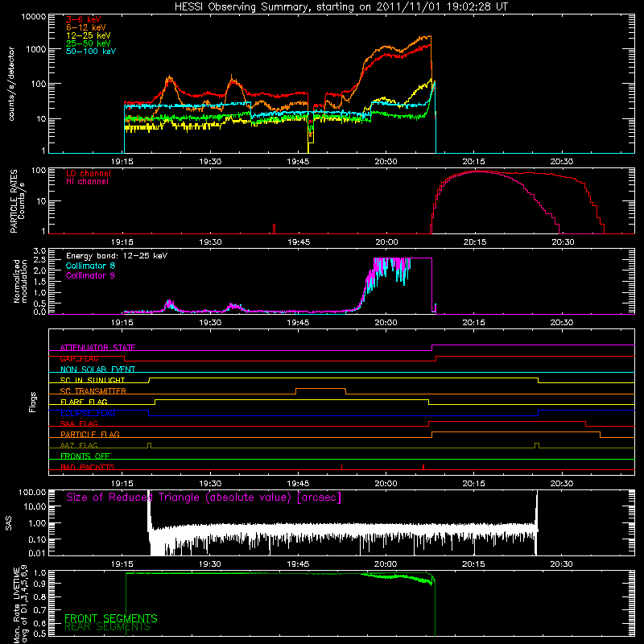The width and height of the screenshot is (644, 644).
Task: Select the 'Collimator 9' legend label
Action: tap(90, 275)
